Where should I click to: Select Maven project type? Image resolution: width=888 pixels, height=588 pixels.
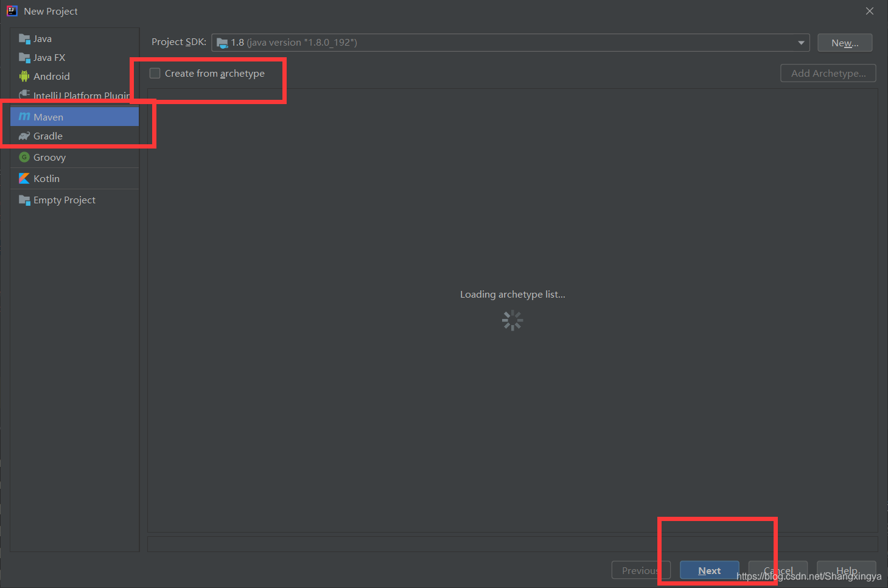tap(75, 117)
